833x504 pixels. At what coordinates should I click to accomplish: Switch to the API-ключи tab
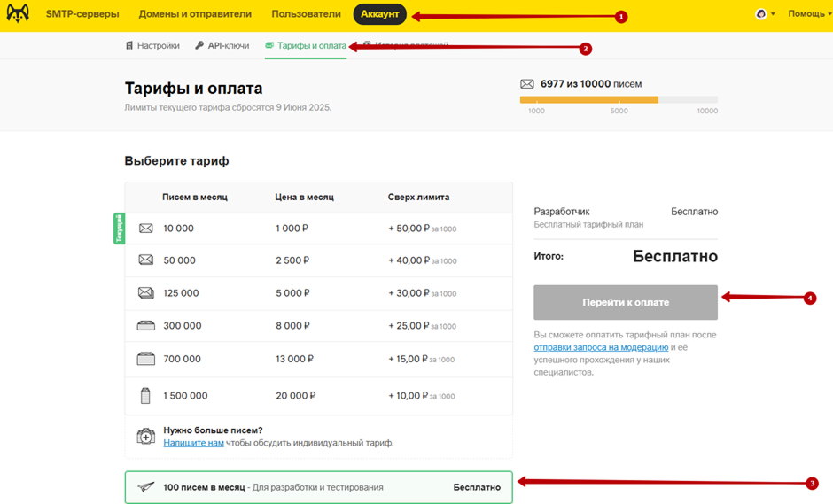pyautogui.click(x=222, y=46)
